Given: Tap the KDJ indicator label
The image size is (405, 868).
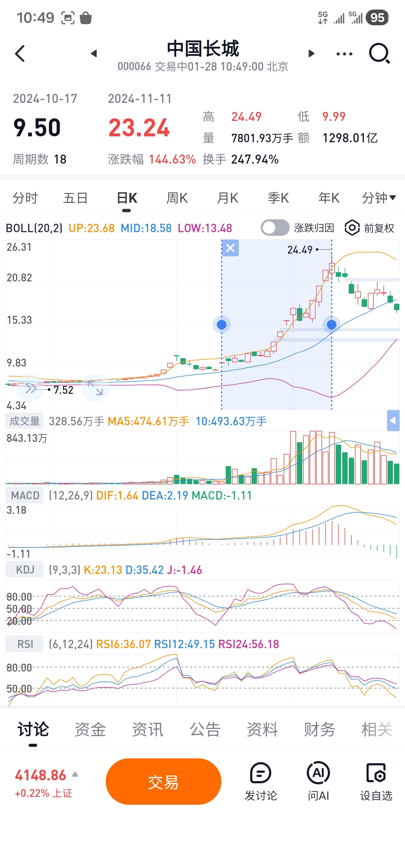Looking at the screenshot, I should coord(25,570).
